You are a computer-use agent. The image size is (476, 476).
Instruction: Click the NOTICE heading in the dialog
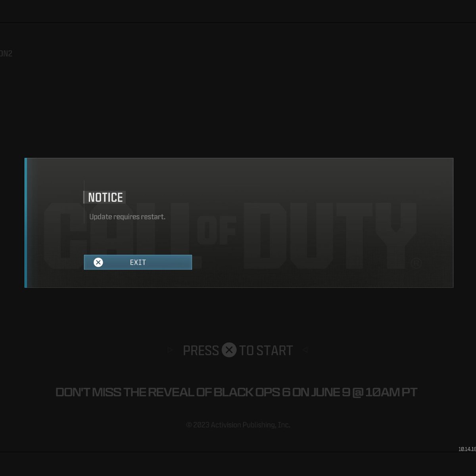[105, 197]
